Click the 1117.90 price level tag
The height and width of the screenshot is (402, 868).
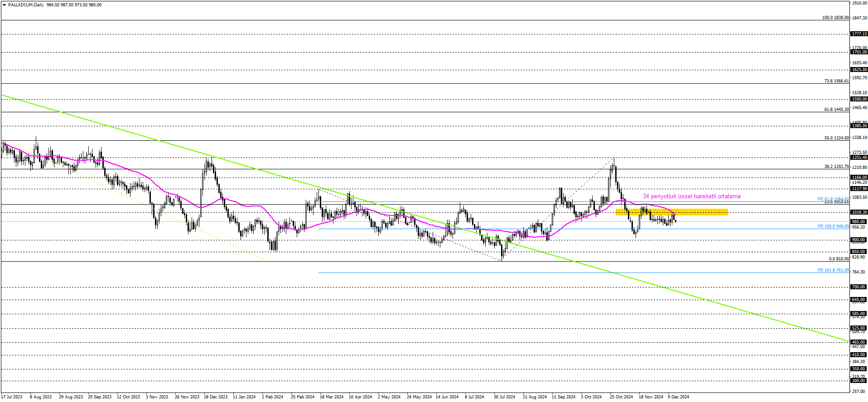(859, 189)
